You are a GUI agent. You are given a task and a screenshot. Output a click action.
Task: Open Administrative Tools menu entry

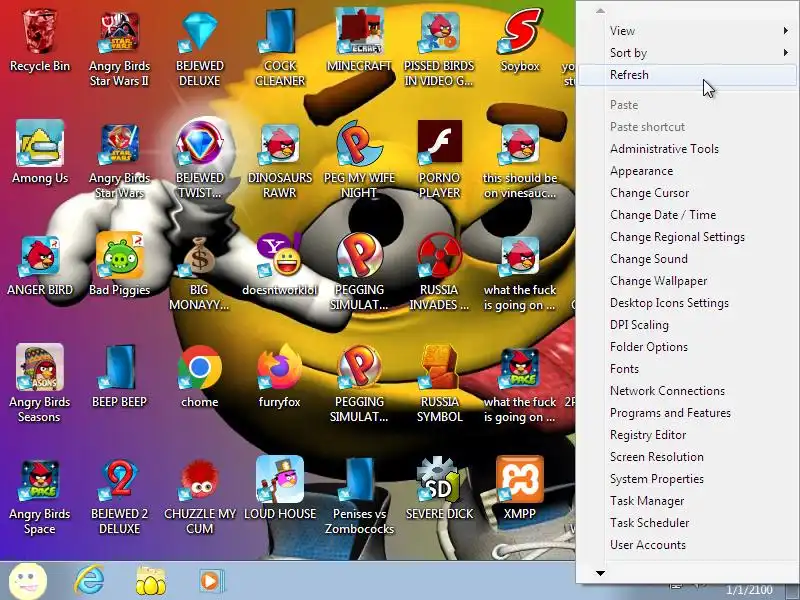688,148
